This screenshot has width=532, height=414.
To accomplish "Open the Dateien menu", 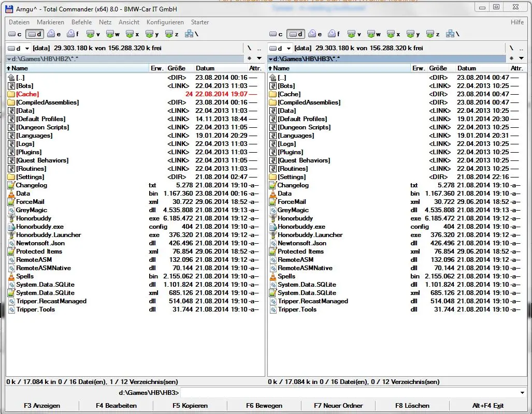I will pyautogui.click(x=19, y=22).
